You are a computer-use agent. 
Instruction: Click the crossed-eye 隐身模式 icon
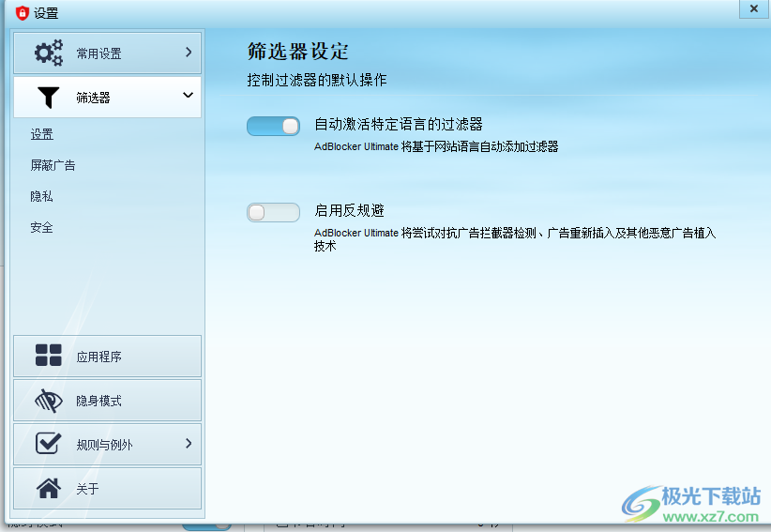click(x=49, y=401)
